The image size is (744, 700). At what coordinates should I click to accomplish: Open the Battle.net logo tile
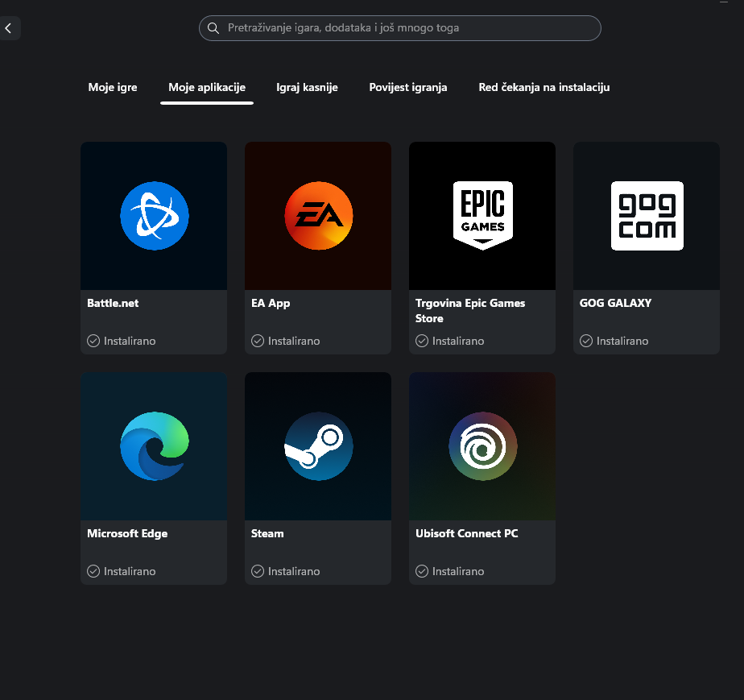(154, 216)
